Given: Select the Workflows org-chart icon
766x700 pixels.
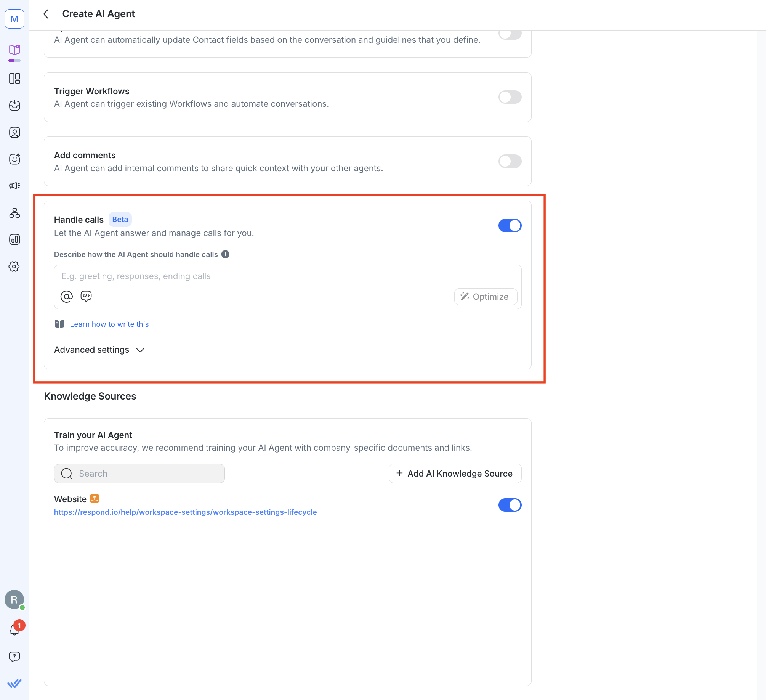Looking at the screenshot, I should [x=14, y=213].
